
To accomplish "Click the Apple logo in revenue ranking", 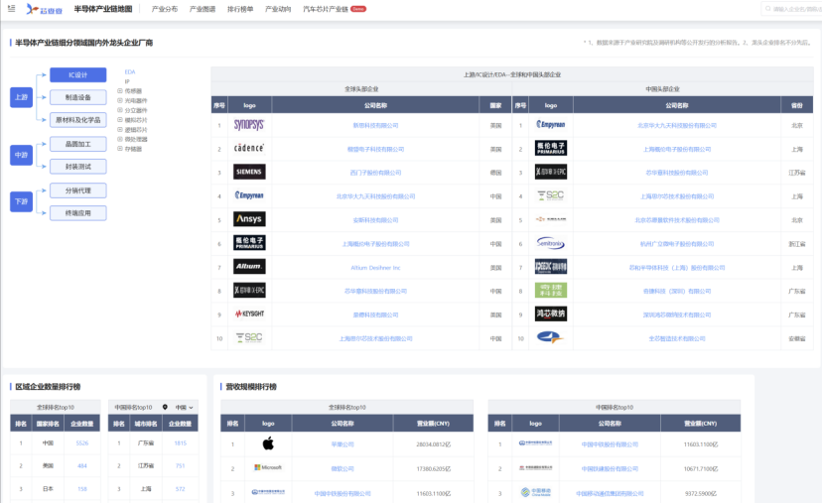I will pyautogui.click(x=268, y=443).
